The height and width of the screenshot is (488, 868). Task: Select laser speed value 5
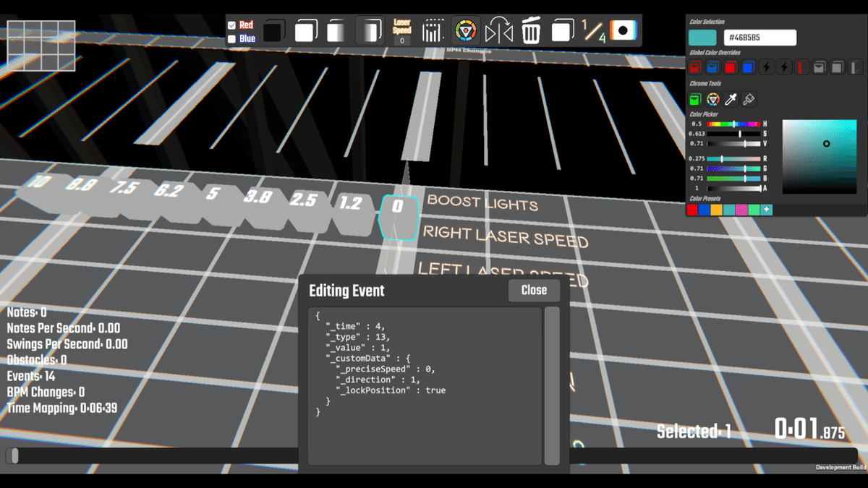click(x=213, y=194)
